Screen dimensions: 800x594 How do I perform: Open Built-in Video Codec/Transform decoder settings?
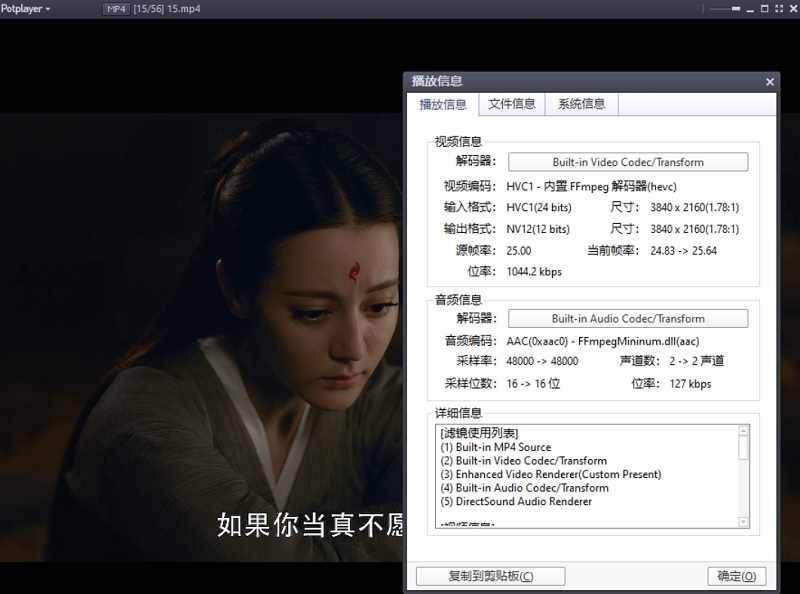point(628,162)
